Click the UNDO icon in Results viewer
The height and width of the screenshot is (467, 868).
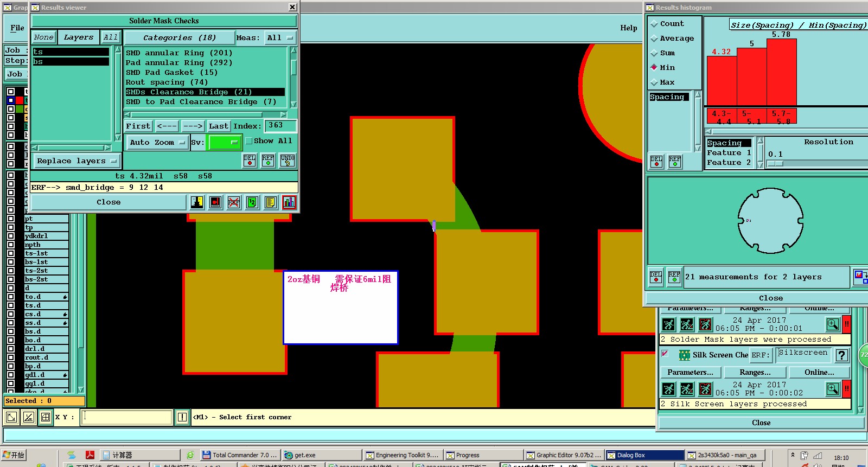pos(288,161)
